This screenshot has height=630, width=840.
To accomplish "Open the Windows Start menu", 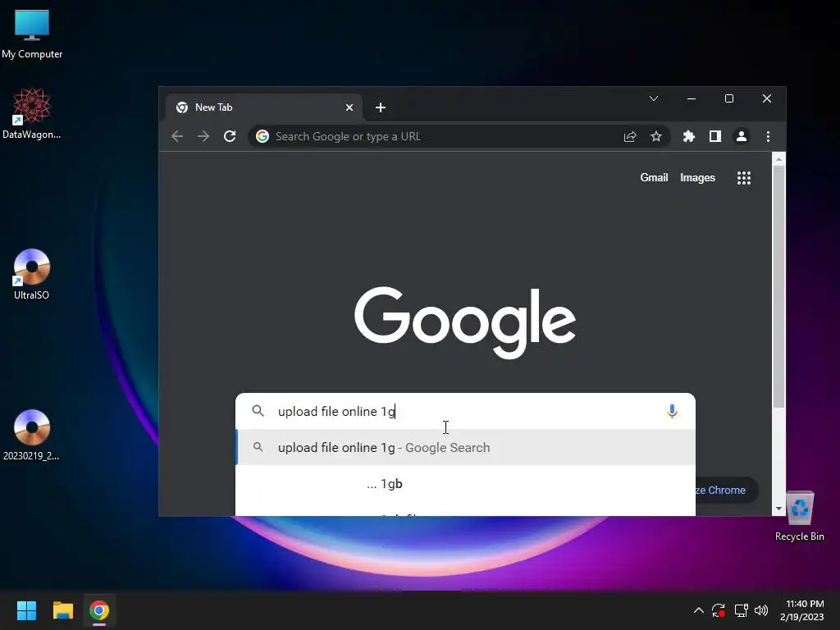I will tap(26, 610).
